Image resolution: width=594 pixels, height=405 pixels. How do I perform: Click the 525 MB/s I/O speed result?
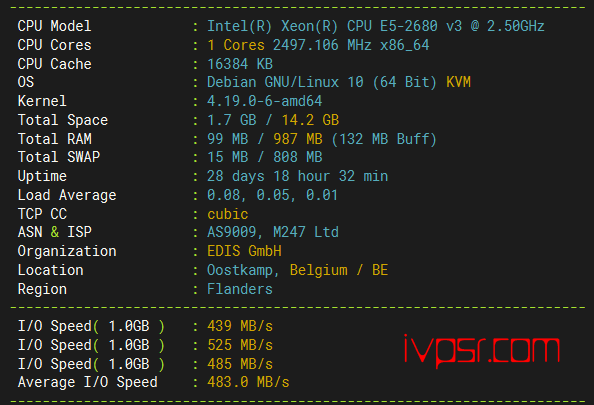point(240,345)
